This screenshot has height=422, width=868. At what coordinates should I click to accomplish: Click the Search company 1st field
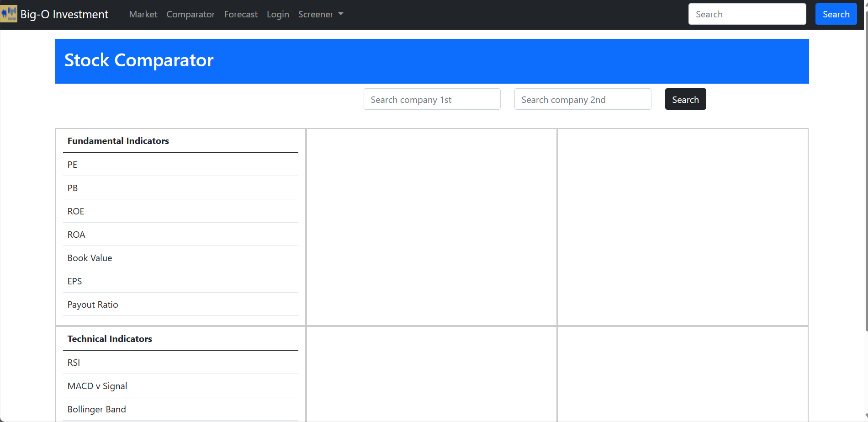432,99
